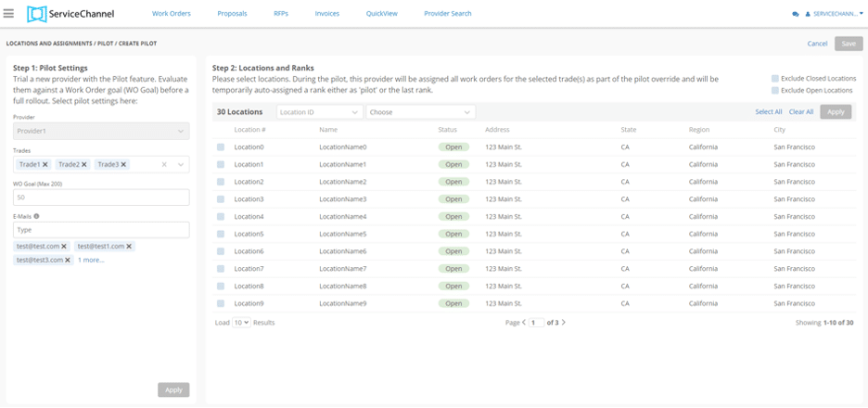Click the E-Mails info icon
Image resolution: width=868 pixels, height=408 pixels.
click(36, 216)
